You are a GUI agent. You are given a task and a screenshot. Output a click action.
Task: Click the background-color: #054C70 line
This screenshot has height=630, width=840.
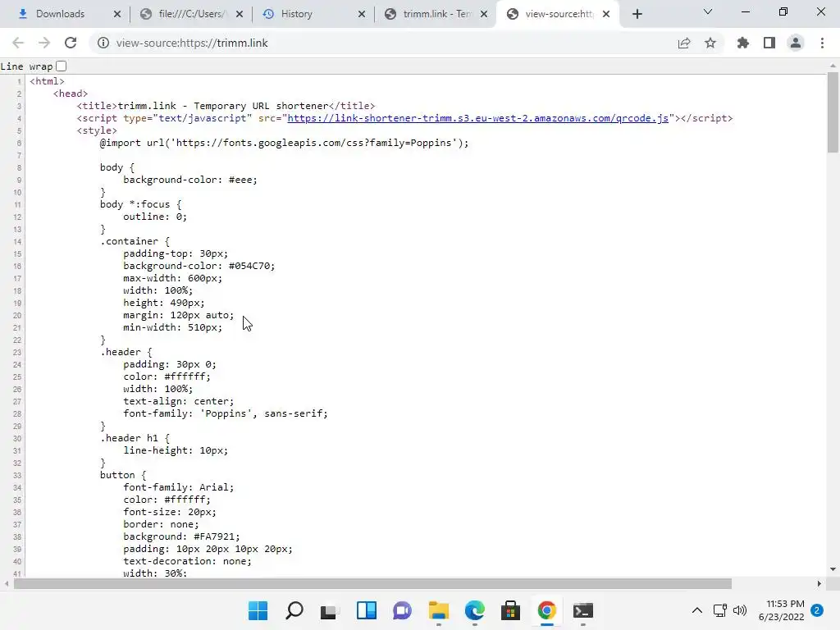(x=199, y=266)
